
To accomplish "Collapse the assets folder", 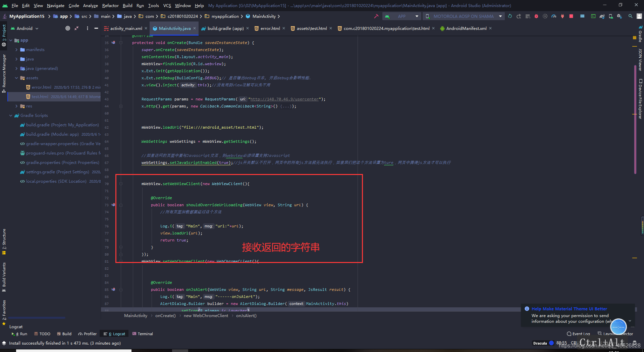I will pyautogui.click(x=16, y=78).
